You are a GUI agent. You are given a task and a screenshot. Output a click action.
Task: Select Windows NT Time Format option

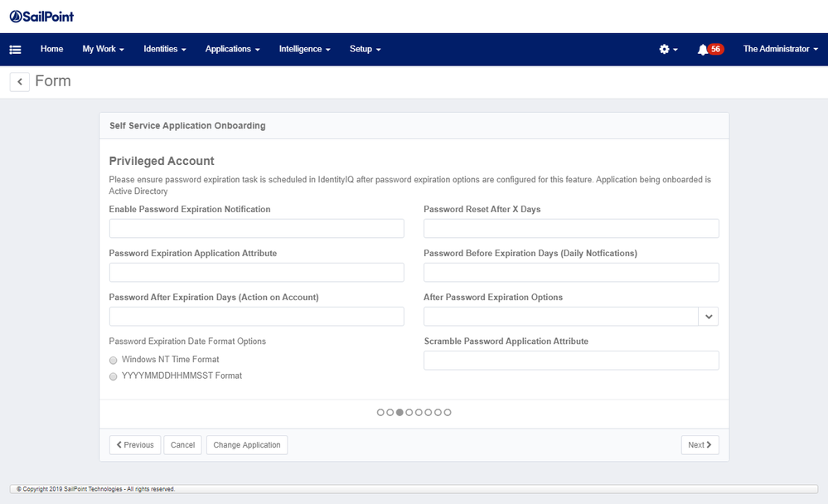(x=114, y=361)
